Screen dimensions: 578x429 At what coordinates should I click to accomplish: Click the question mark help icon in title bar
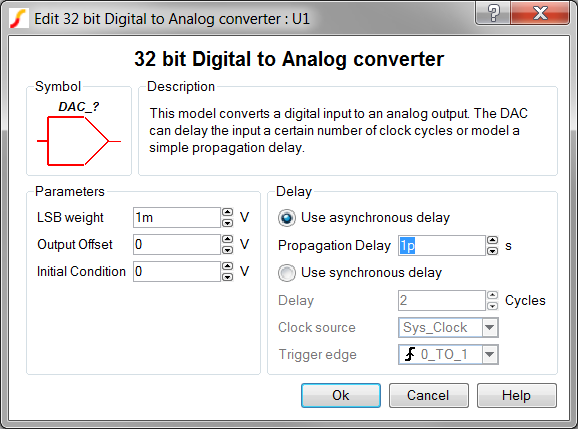pos(493,14)
